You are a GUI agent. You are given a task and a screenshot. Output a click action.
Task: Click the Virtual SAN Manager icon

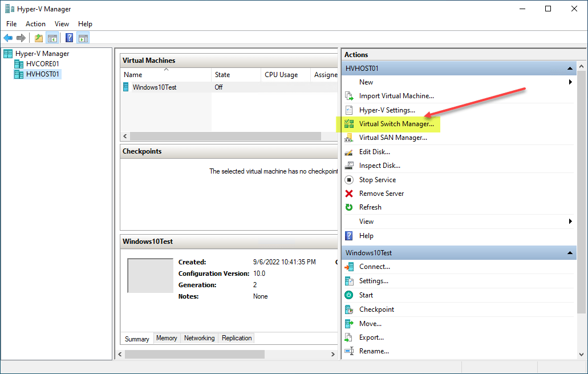(348, 138)
